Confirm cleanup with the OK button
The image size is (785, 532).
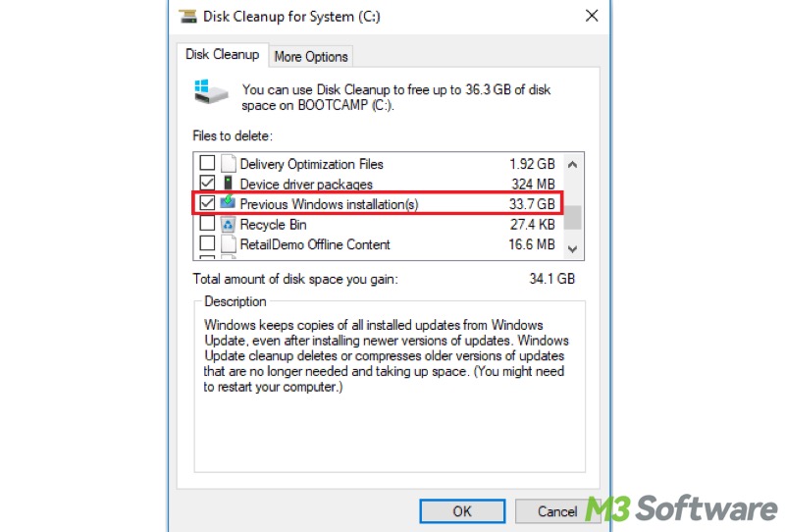pyautogui.click(x=462, y=511)
